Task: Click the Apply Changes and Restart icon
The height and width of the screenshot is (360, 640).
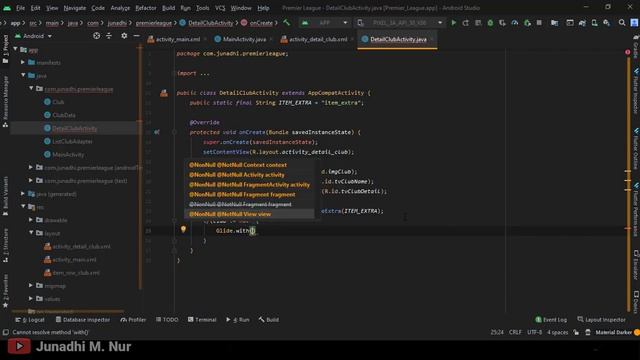Action: [466, 23]
